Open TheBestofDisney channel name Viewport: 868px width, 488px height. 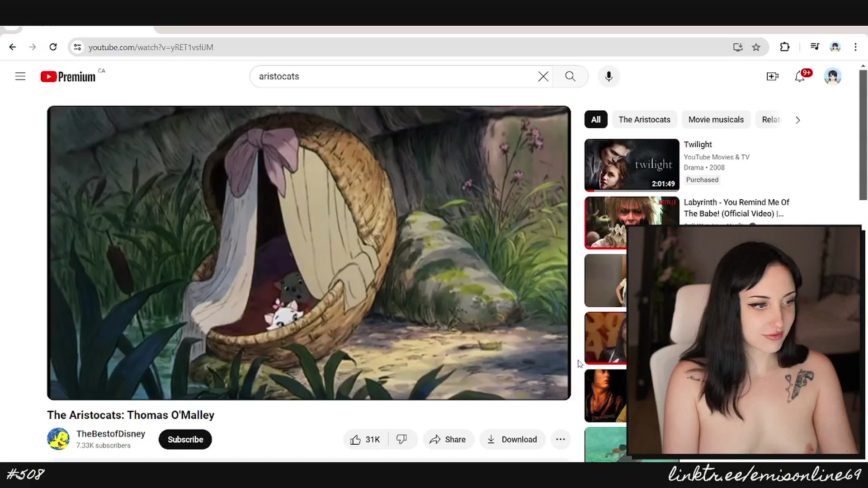click(x=111, y=434)
